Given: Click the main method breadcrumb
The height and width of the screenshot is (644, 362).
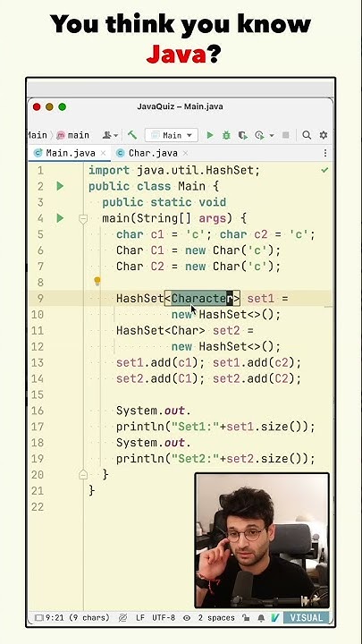Looking at the screenshot, I should point(73,135).
